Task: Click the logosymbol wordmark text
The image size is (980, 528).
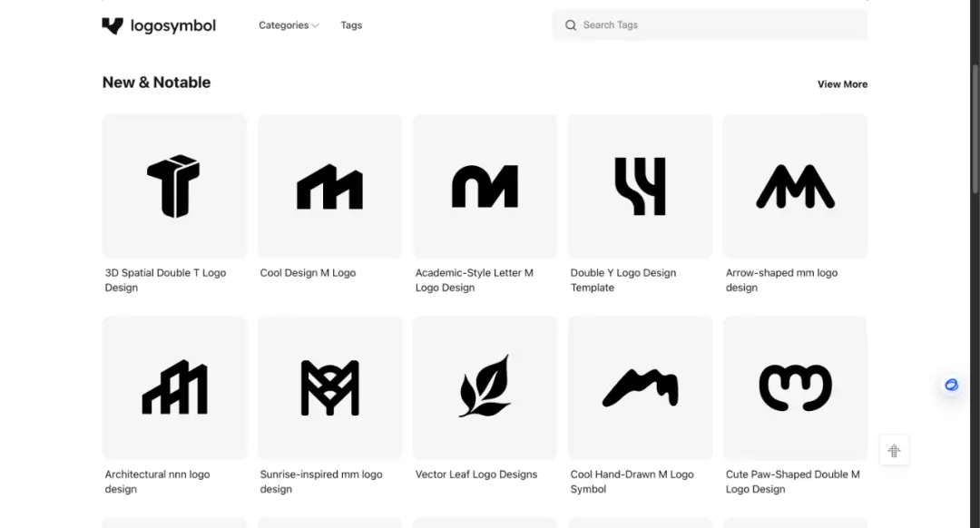Action: click(173, 25)
